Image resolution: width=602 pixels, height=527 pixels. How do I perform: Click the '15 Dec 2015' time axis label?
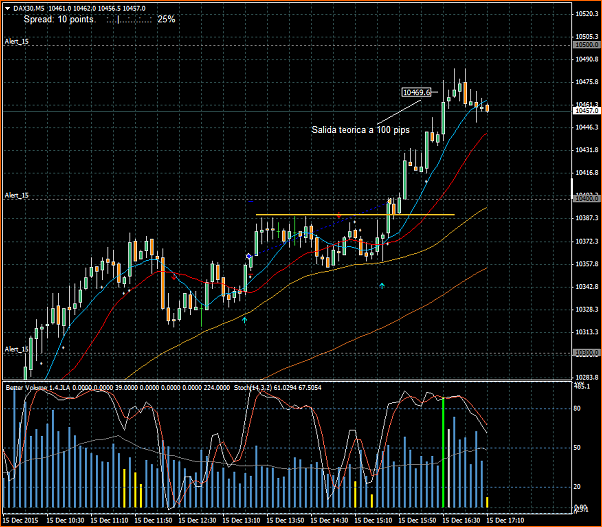[x=21, y=521]
